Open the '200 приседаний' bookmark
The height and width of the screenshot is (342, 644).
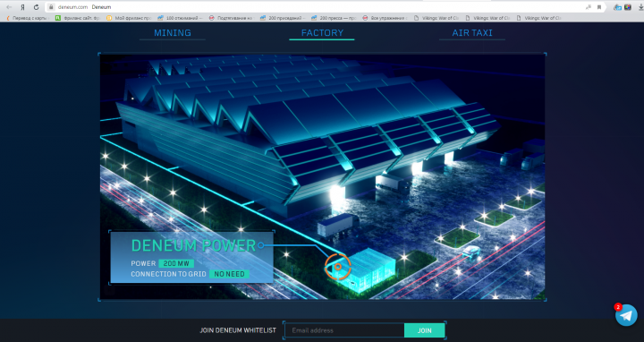[x=282, y=18]
